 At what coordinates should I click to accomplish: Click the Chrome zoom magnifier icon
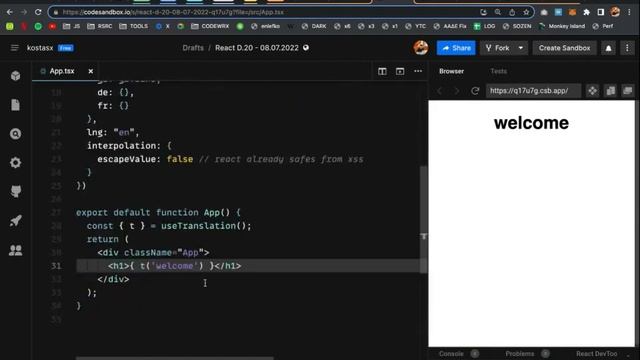coord(498,12)
